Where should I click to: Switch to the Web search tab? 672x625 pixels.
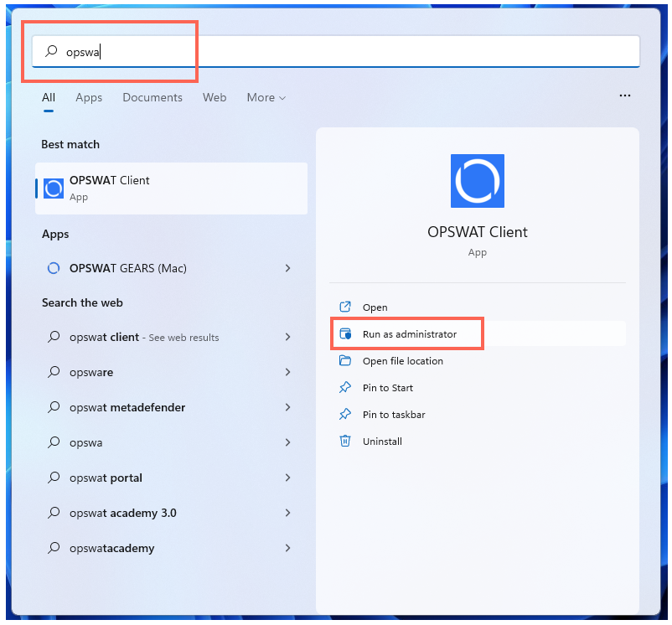pos(215,98)
